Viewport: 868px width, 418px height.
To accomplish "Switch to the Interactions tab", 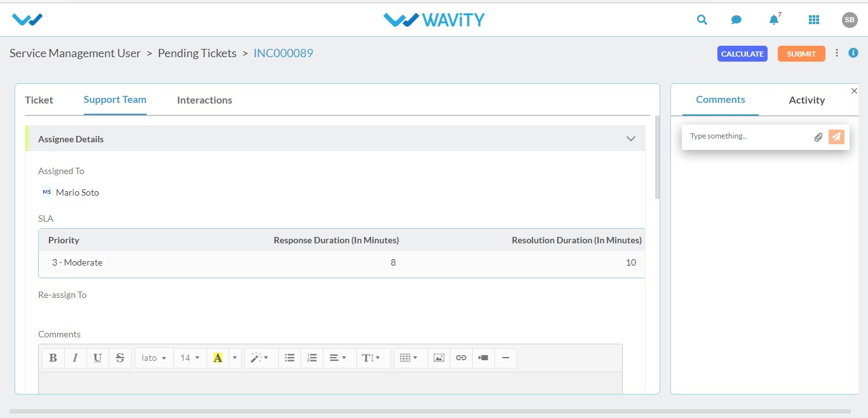I will (x=205, y=100).
